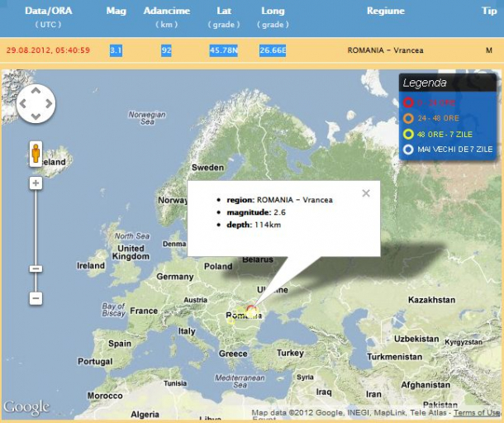Pan the map down with arrow control
The width and height of the screenshot is (504, 423).
point(36,117)
